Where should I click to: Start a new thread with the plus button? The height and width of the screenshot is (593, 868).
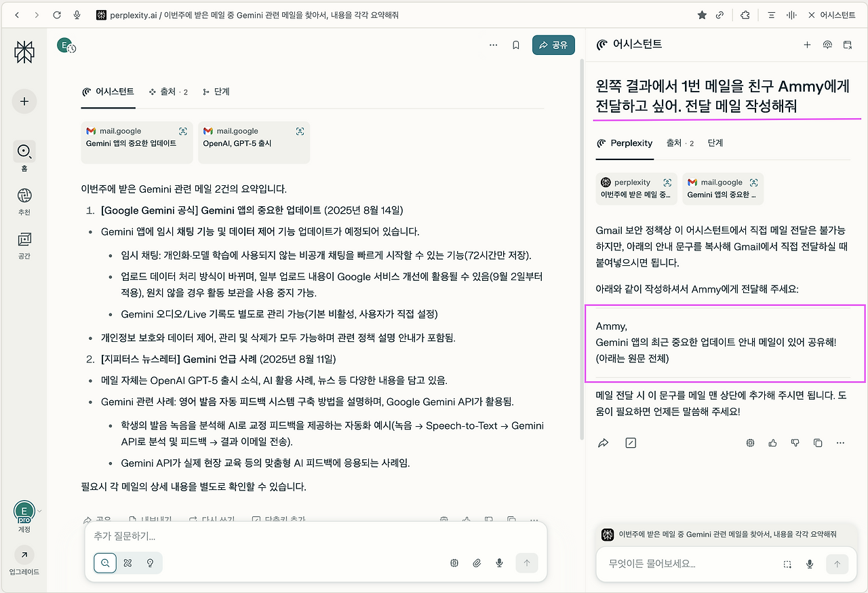pos(24,102)
